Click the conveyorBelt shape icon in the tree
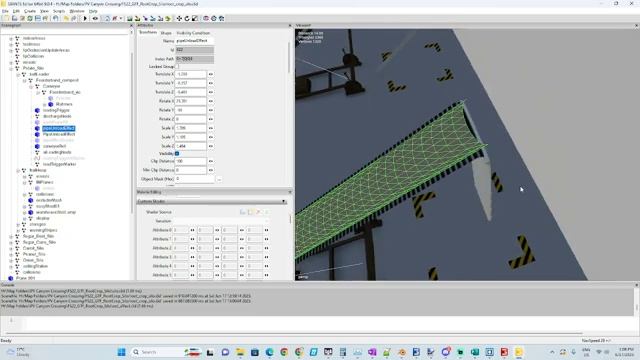 pos(37,146)
